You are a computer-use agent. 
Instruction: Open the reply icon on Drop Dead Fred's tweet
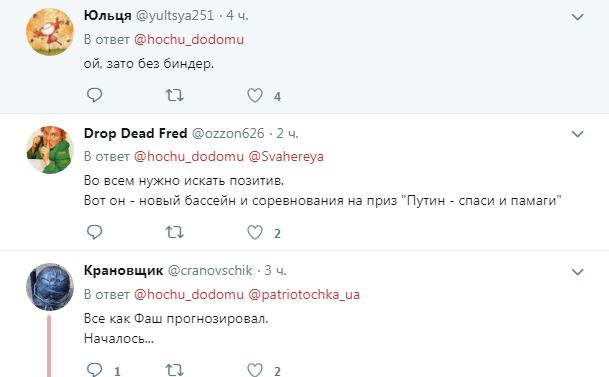tap(94, 232)
